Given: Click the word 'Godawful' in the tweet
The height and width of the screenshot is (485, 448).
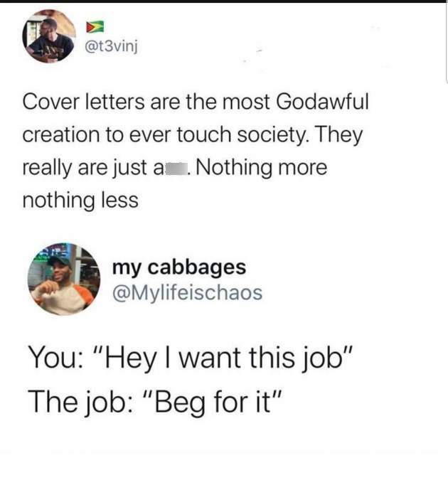Looking at the screenshot, I should coord(322,102).
